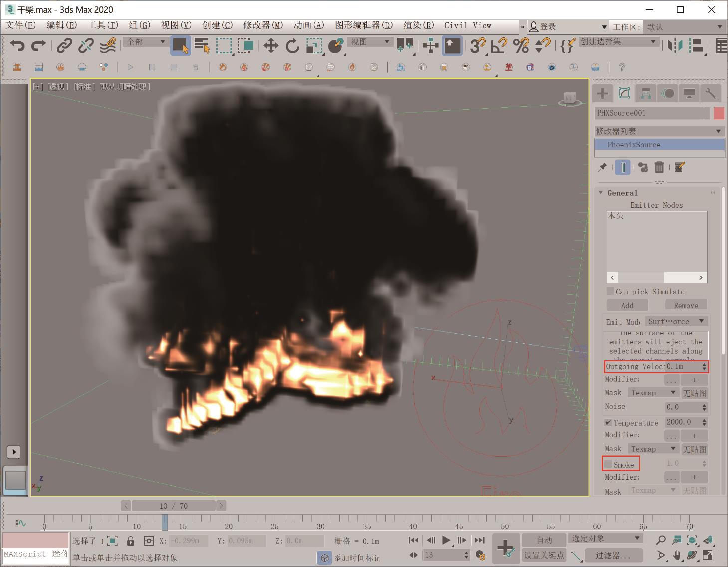Screen dimensions: 728x567
Task: Open the 修改器(M) menu
Action: (263, 25)
